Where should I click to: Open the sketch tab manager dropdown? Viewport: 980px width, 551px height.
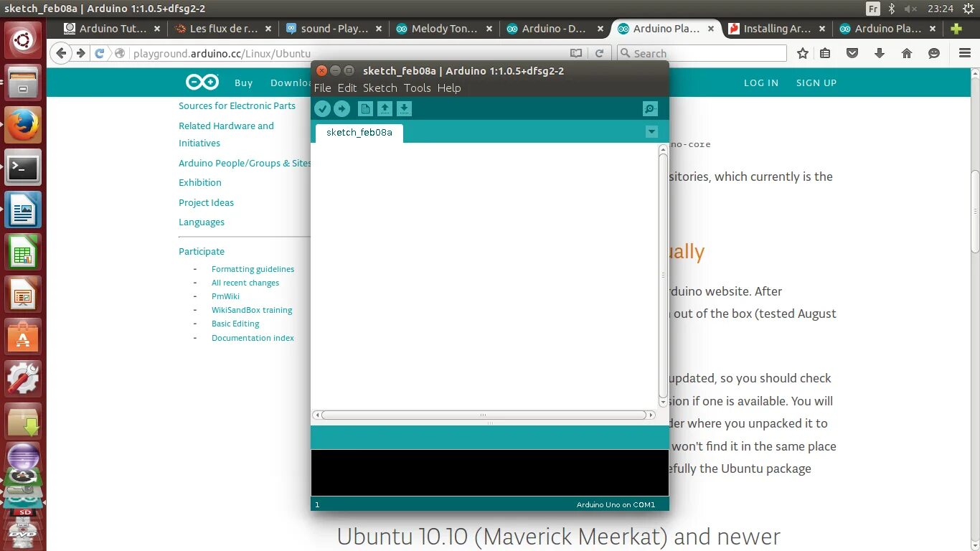651,132
